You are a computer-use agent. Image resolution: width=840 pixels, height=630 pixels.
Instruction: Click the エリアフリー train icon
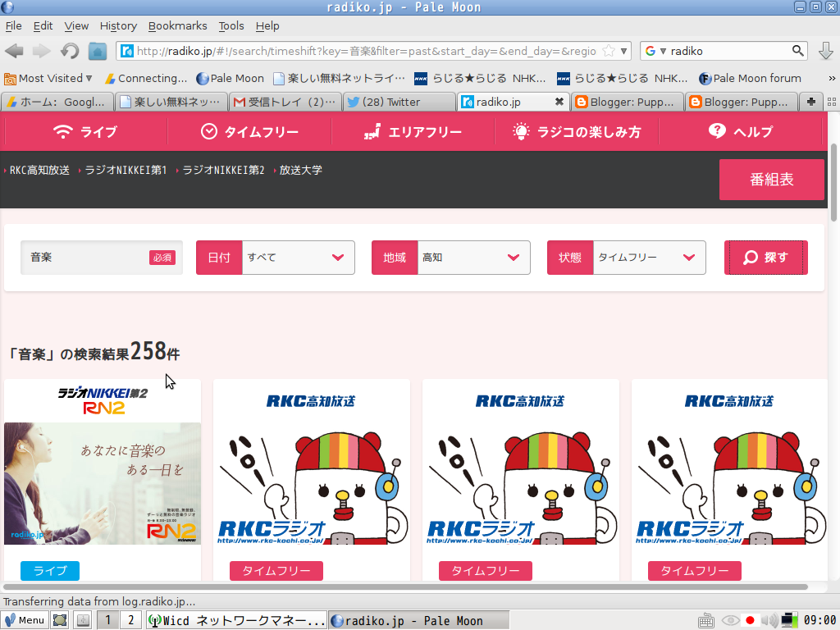[371, 130]
